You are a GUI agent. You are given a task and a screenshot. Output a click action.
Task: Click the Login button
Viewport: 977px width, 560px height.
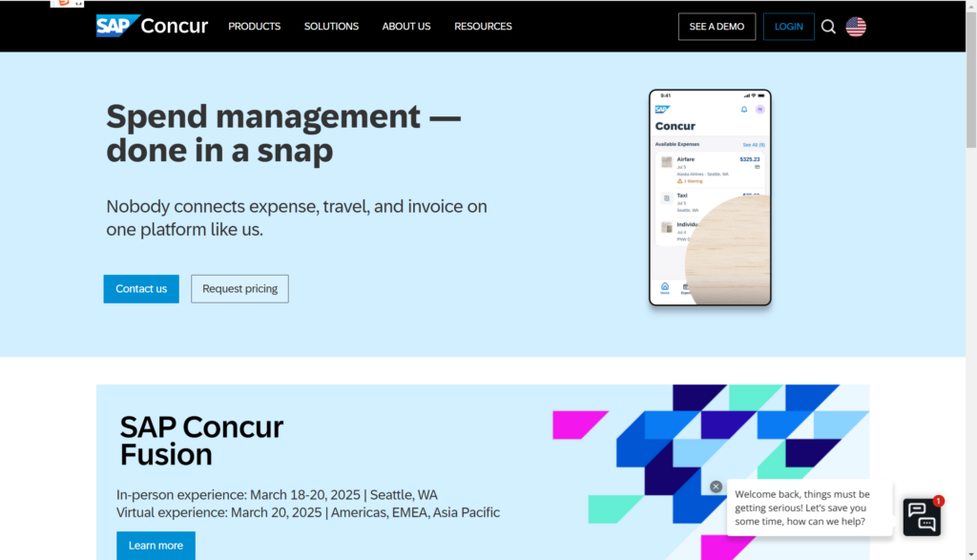click(788, 27)
